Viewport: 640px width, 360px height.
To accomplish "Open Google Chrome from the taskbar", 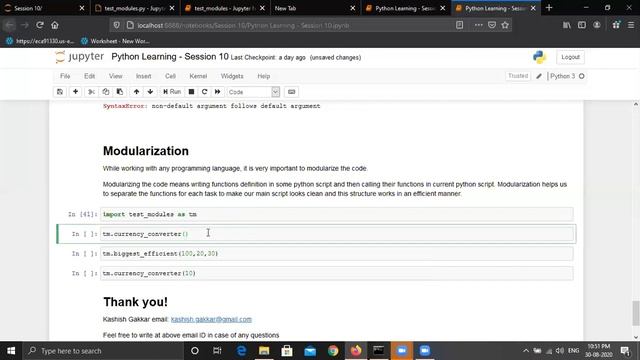I will pos(333,351).
